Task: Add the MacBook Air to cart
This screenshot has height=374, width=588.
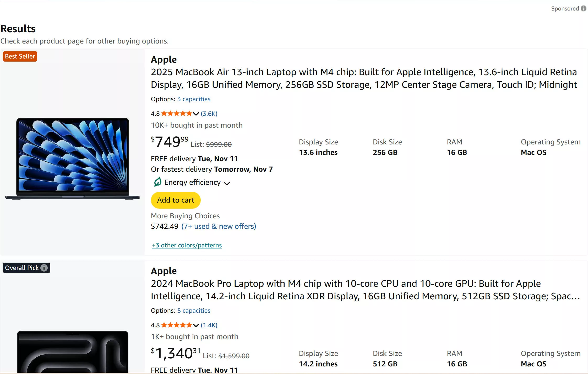Action: coord(176,200)
